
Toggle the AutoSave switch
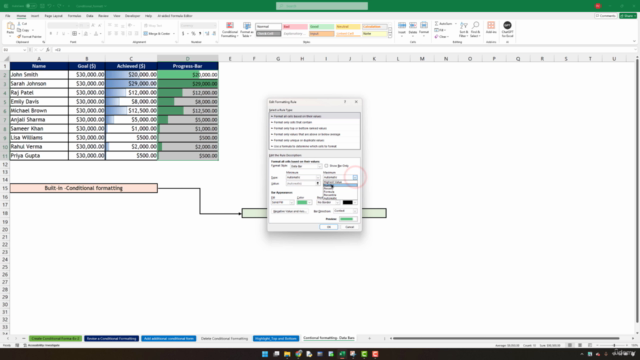(30, 6)
